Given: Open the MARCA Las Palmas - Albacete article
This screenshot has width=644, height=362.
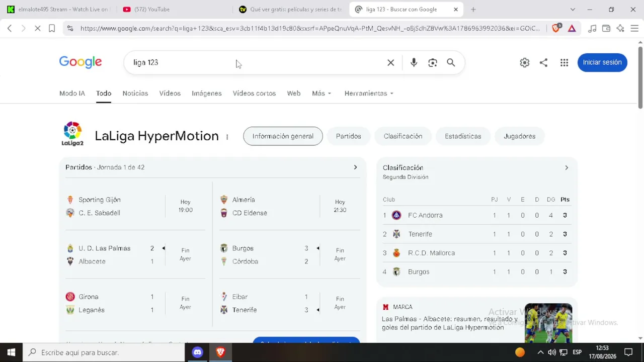Looking at the screenshot, I should tap(477, 319).
